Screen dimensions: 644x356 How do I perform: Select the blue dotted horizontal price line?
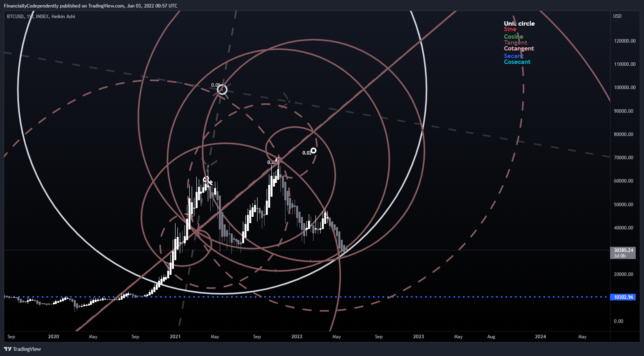[x=307, y=297]
